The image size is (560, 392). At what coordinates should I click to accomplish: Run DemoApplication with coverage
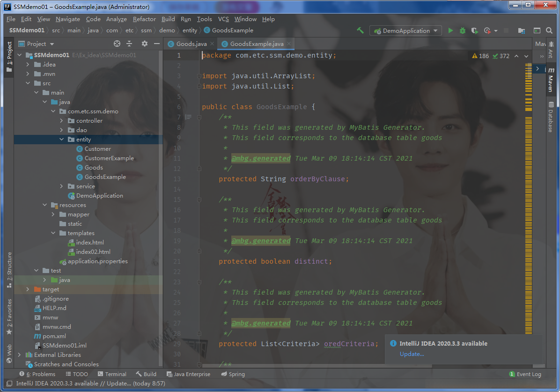[475, 30]
